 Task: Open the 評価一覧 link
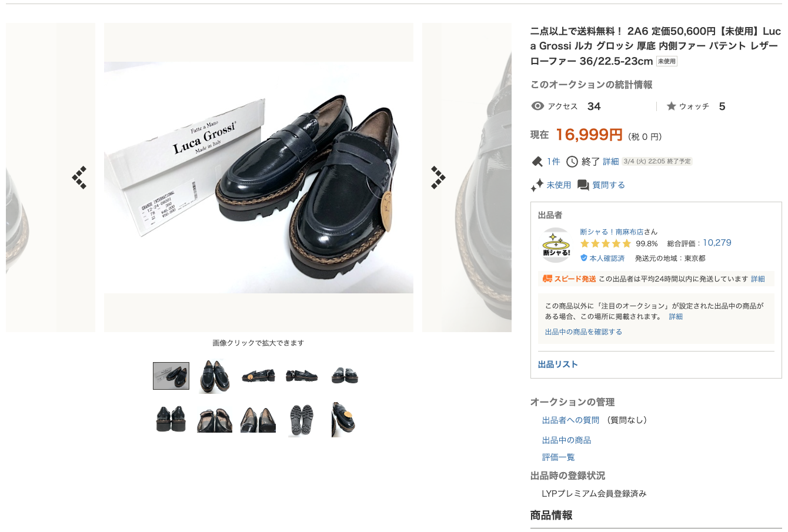(x=558, y=457)
